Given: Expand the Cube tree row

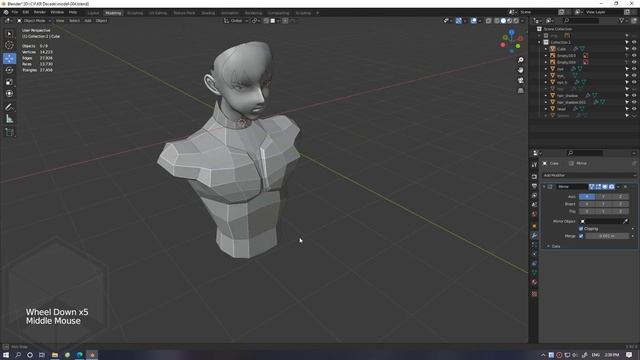Looking at the screenshot, I should point(546,49).
